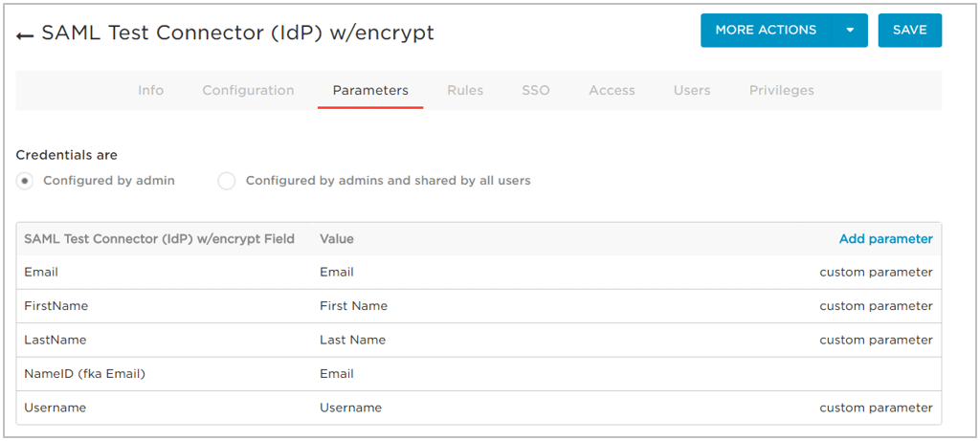The image size is (980, 441).
Task: Open the SSO tab
Action: 536,91
